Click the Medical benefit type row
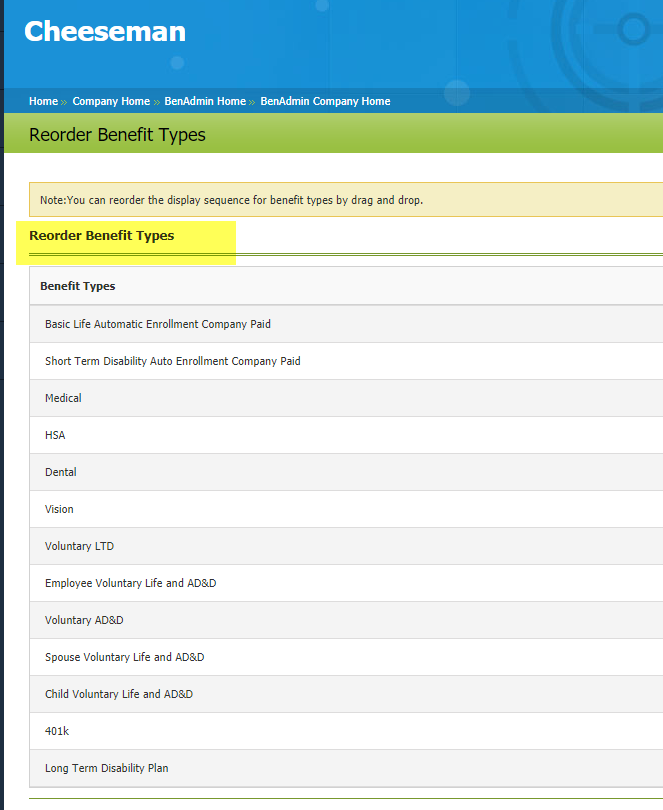This screenshot has width=663, height=810. coord(63,398)
